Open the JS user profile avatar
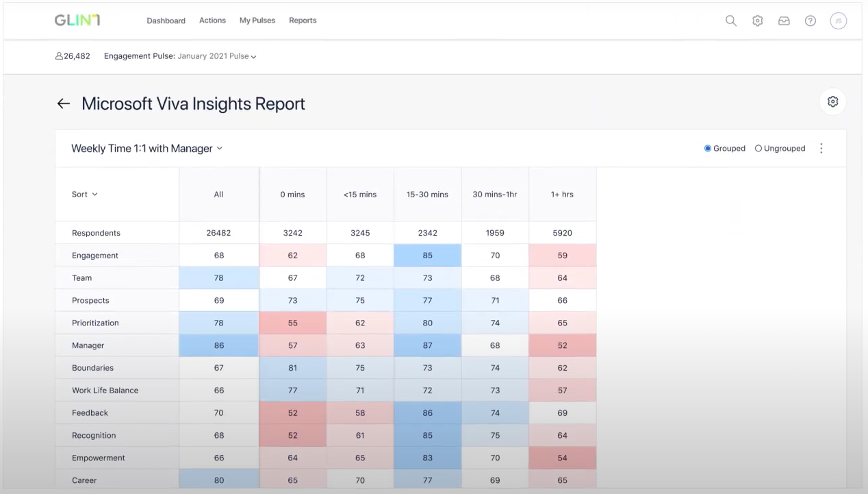The height and width of the screenshot is (494, 868). point(838,21)
